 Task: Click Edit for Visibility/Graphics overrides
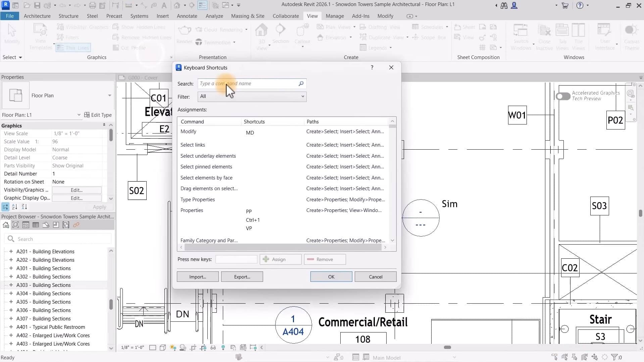point(77,190)
